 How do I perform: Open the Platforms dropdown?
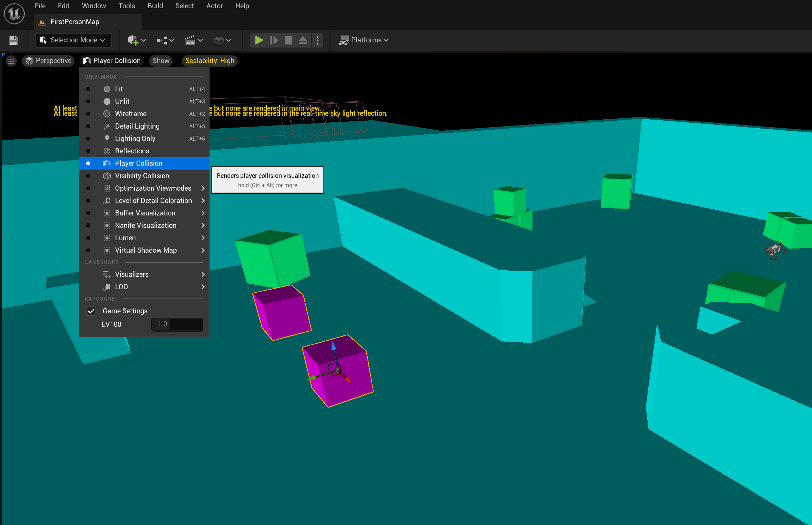364,40
